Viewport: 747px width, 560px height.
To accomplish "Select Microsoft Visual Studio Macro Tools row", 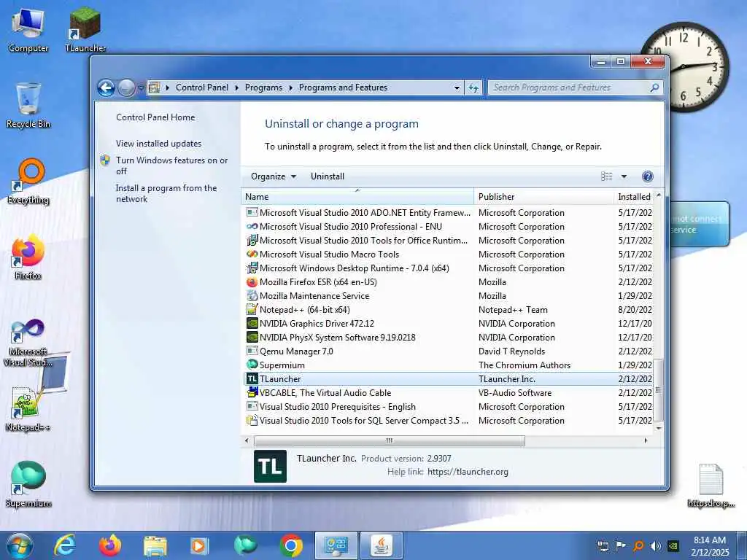I will [448, 254].
